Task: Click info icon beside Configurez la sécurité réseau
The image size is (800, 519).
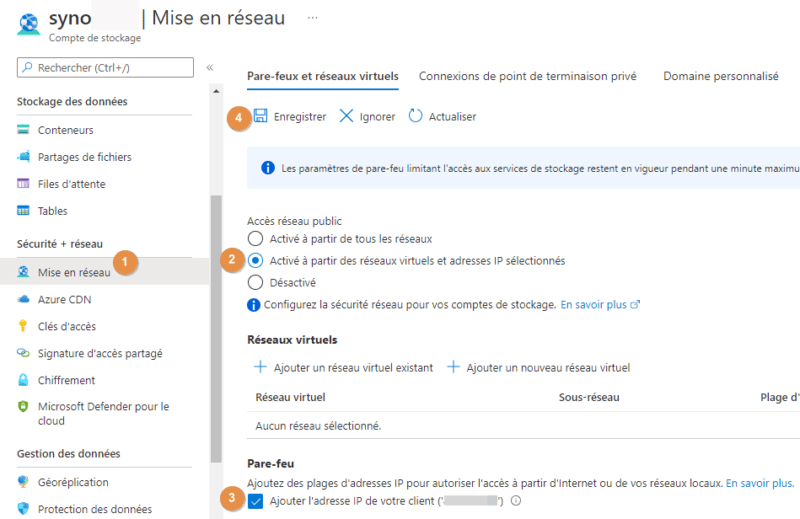Action: tap(254, 305)
